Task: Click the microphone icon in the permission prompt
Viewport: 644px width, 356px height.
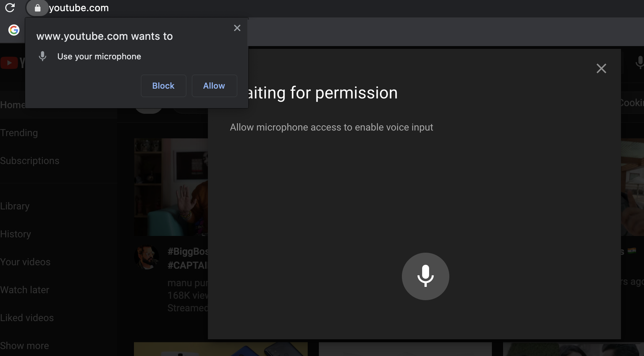Action: [x=43, y=56]
